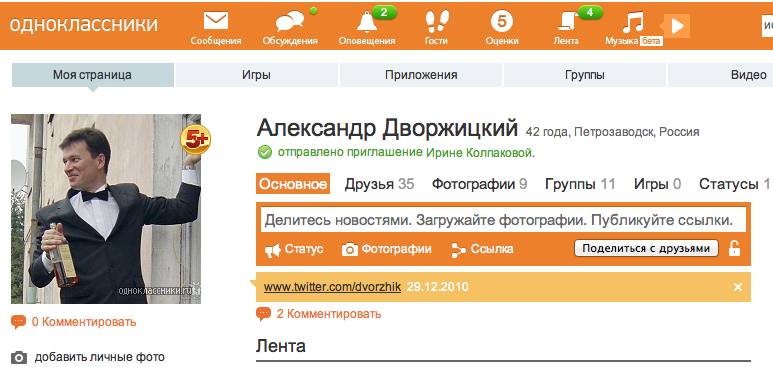Image resolution: width=773 pixels, height=367 pixels.
Task: Open the profile photo
Action: pos(106,209)
